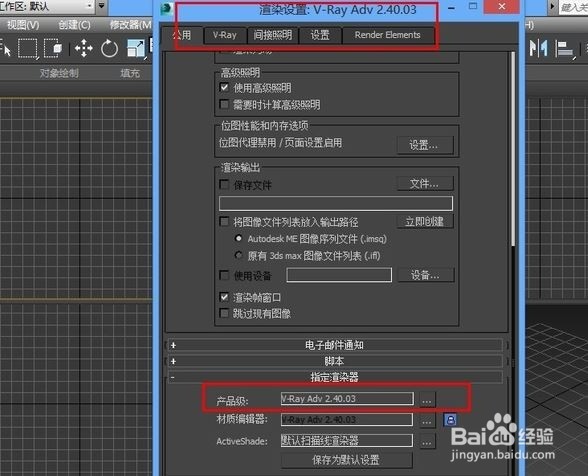Enable 跳过现有图像 checkbox
The image size is (588, 476).
[224, 313]
